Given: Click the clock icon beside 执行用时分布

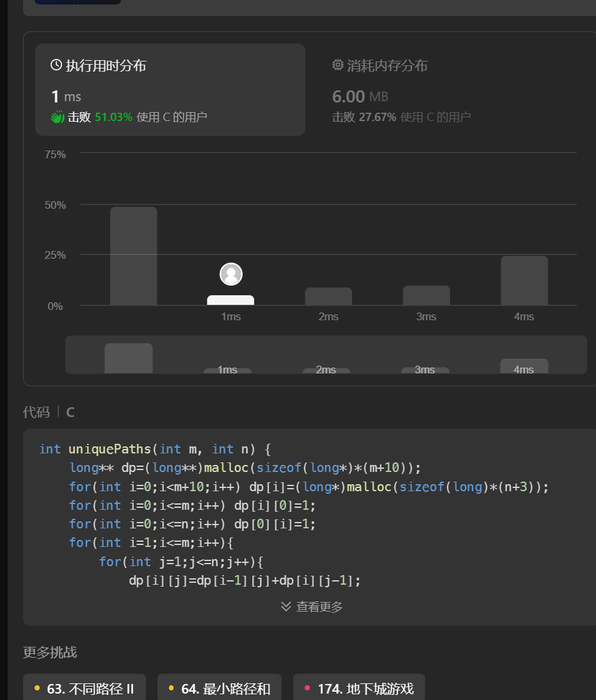Looking at the screenshot, I should (56, 65).
